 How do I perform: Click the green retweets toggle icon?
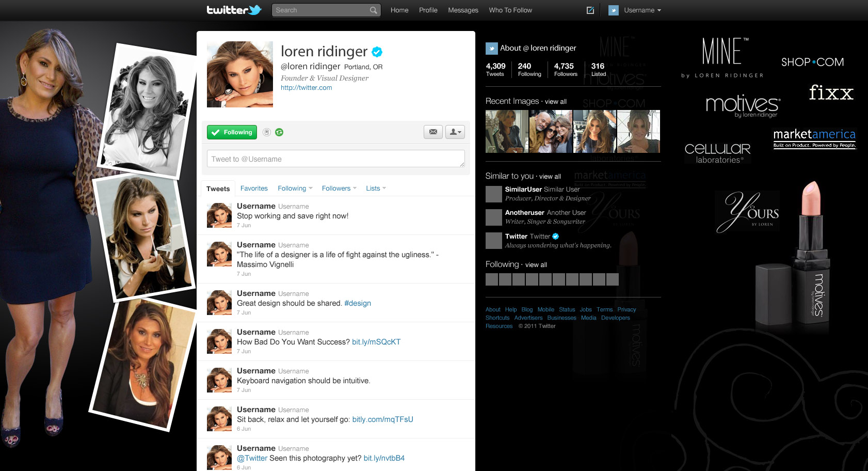pyautogui.click(x=279, y=132)
